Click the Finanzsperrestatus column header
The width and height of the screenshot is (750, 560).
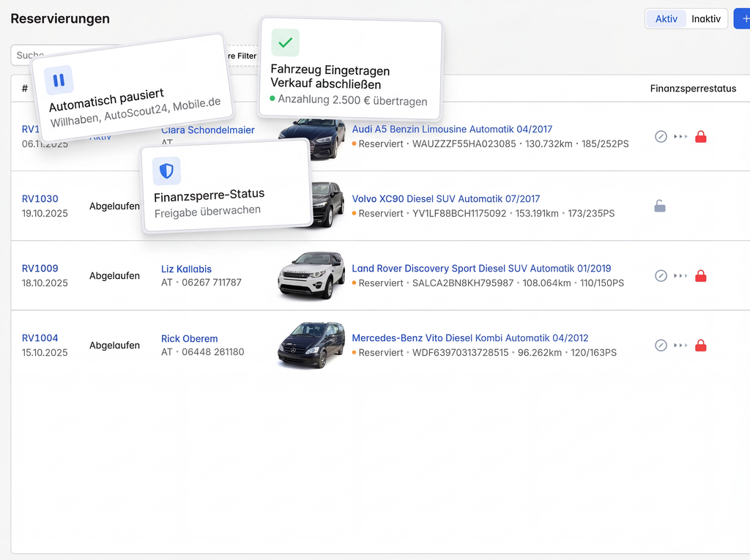(693, 89)
